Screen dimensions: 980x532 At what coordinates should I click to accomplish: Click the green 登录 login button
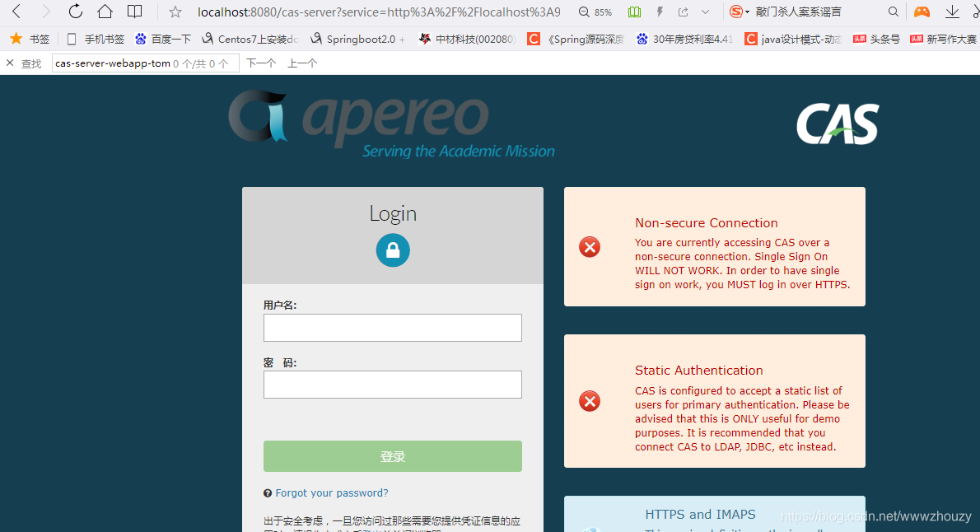393,456
